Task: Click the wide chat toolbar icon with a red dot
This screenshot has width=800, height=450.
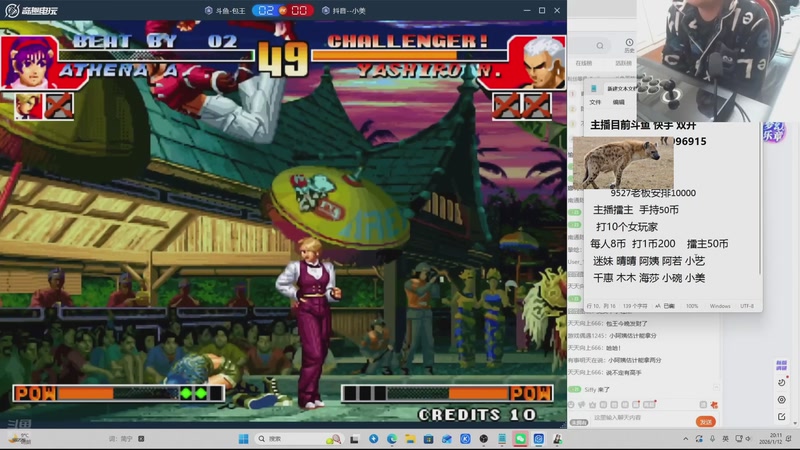Action: [649, 405]
